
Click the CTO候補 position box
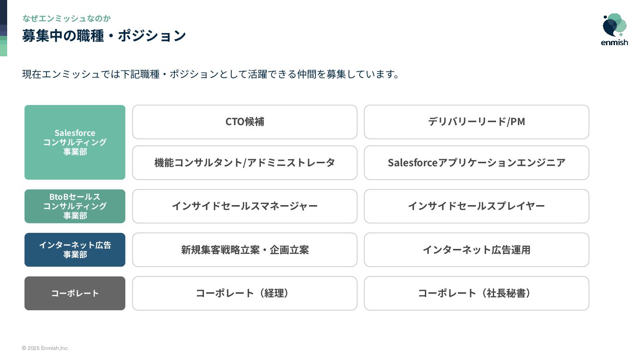[x=245, y=122]
